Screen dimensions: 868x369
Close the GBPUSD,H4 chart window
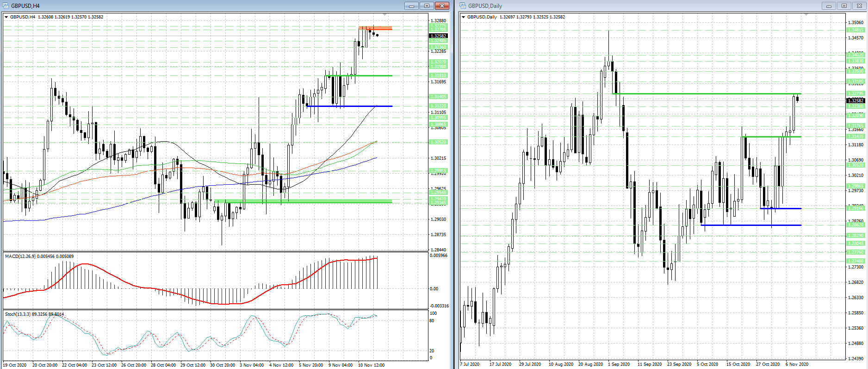(442, 6)
